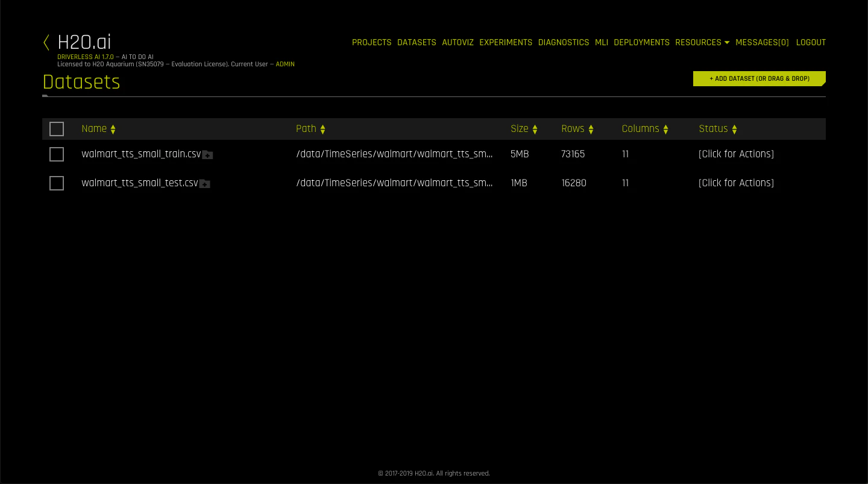The width and height of the screenshot is (868, 484).
Task: Navigate to Experiments
Action: click(x=506, y=42)
